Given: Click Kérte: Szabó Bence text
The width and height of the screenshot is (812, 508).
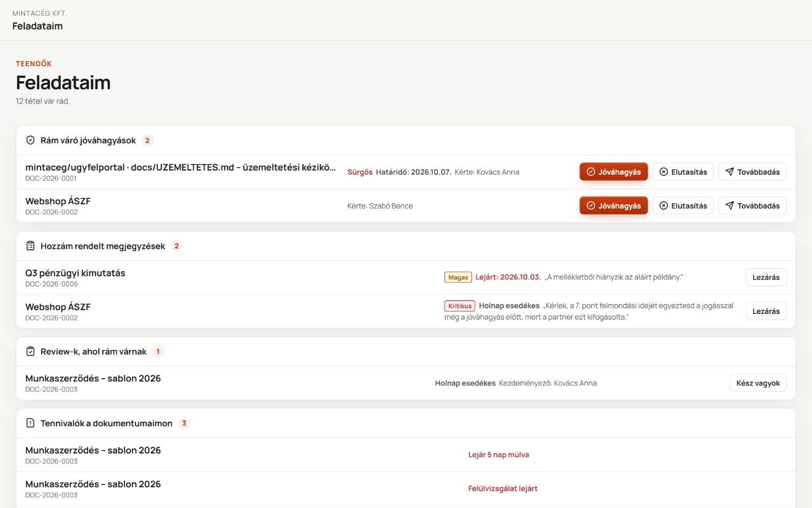Looking at the screenshot, I should (x=380, y=206).
